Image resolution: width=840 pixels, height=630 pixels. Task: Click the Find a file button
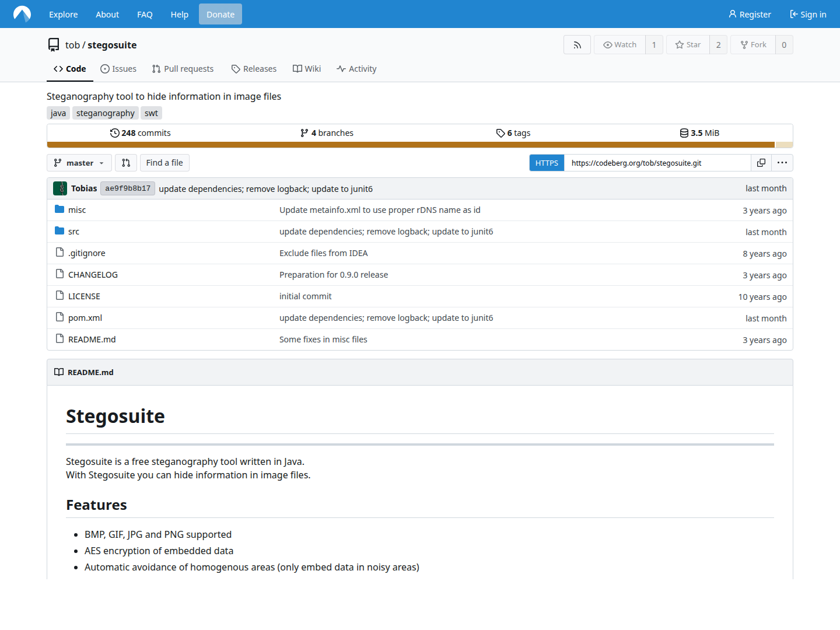[x=164, y=163]
